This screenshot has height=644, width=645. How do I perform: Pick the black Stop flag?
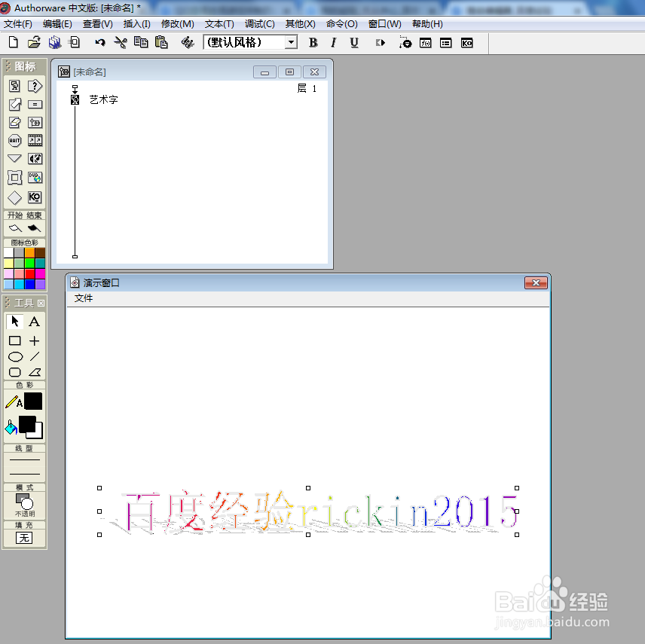click(x=34, y=228)
